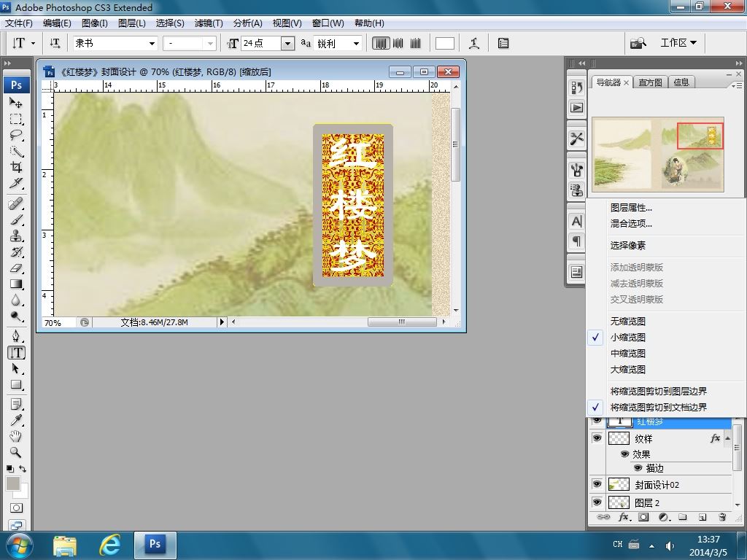747x560 pixels.
Task: Select the Pen tool
Action: [x=16, y=337]
